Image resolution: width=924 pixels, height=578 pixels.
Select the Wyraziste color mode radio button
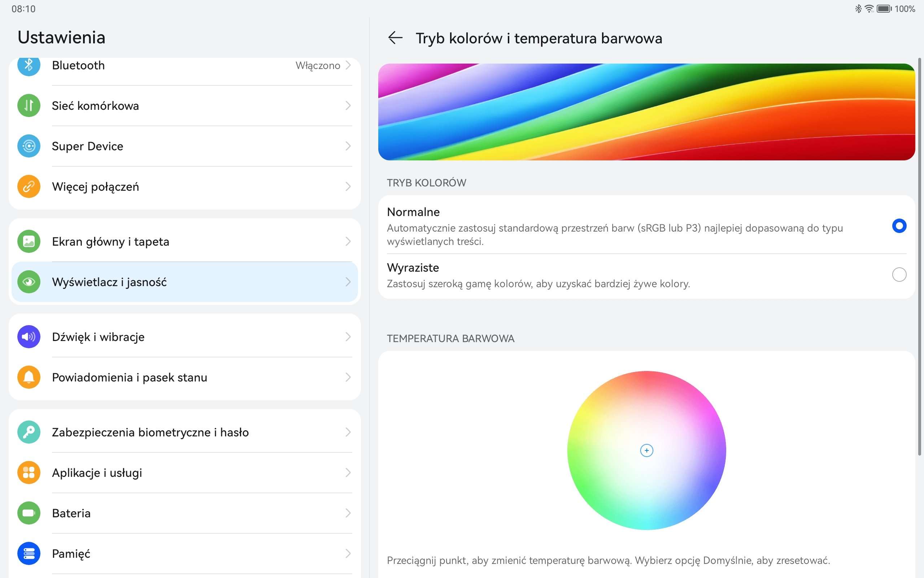coord(899,275)
